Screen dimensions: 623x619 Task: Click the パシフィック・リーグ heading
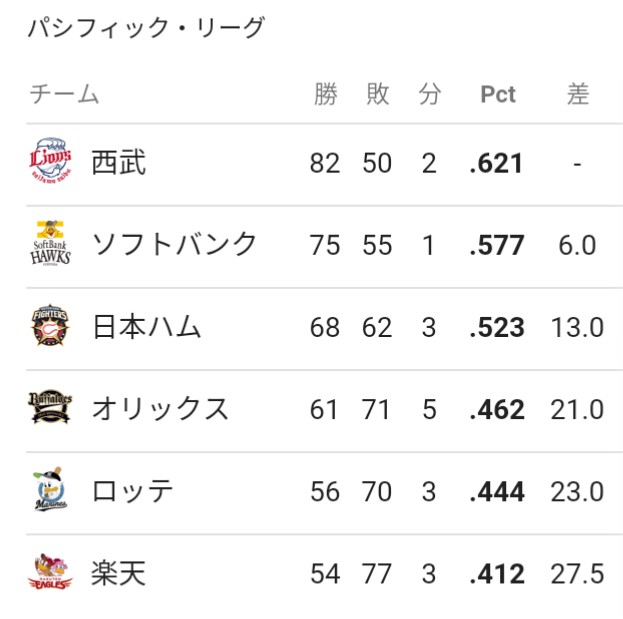[x=146, y=27]
